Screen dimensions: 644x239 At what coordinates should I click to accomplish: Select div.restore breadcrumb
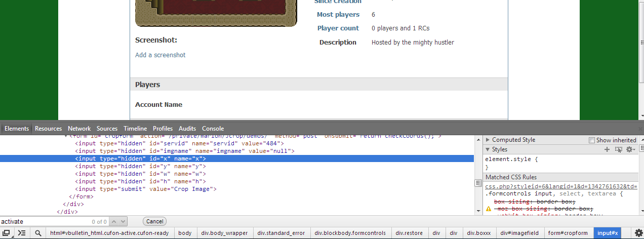(409, 233)
